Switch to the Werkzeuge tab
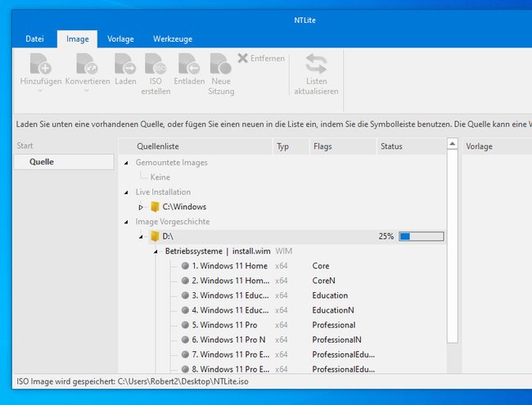The width and height of the screenshot is (532, 405). pyautogui.click(x=173, y=39)
